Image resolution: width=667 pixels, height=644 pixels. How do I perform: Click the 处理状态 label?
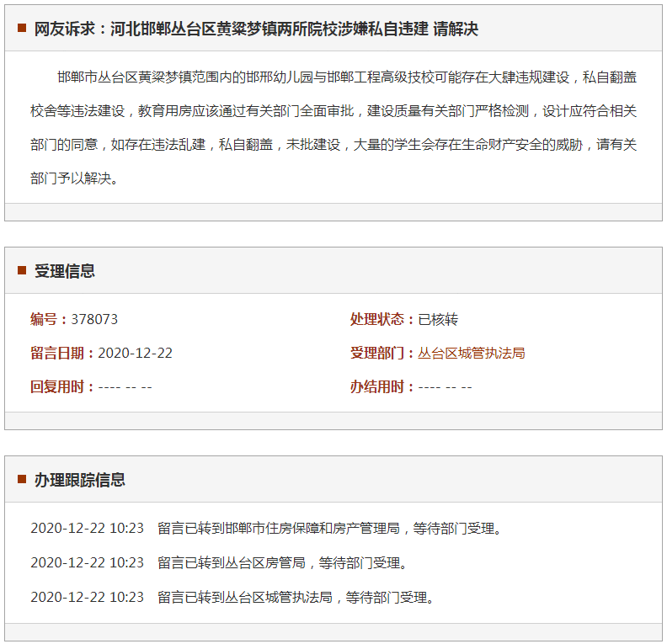coord(382,319)
